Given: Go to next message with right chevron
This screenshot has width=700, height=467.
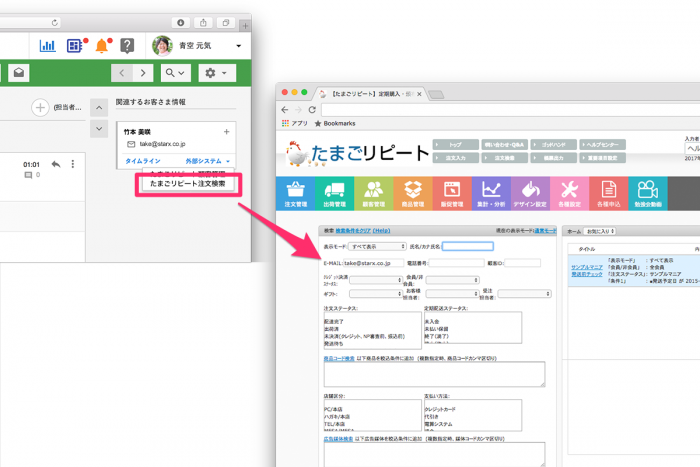Looking at the screenshot, I should click(x=143, y=73).
